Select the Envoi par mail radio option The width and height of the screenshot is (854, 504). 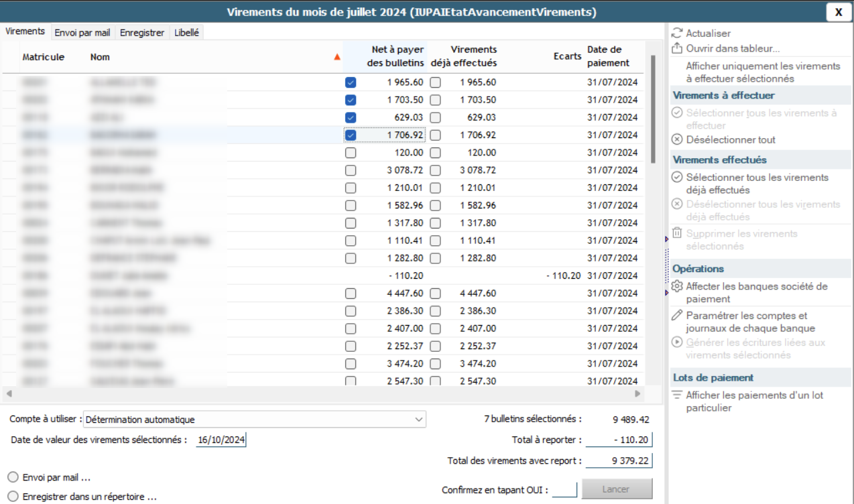[x=13, y=477]
